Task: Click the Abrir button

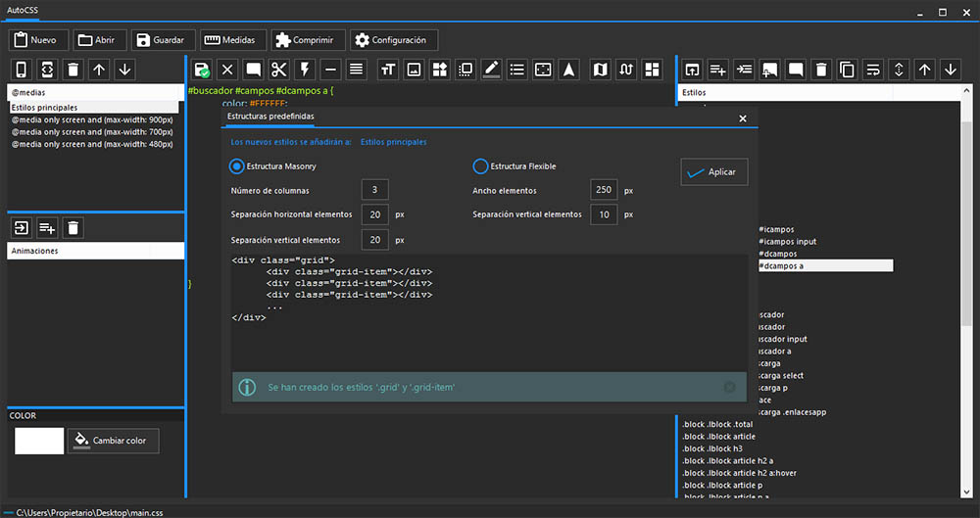Action: tap(100, 40)
